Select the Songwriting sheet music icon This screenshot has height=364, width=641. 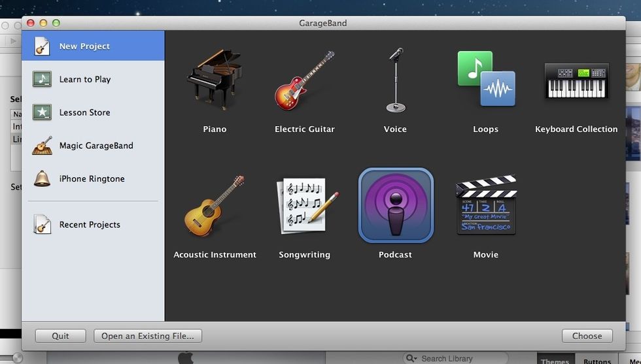coord(305,207)
